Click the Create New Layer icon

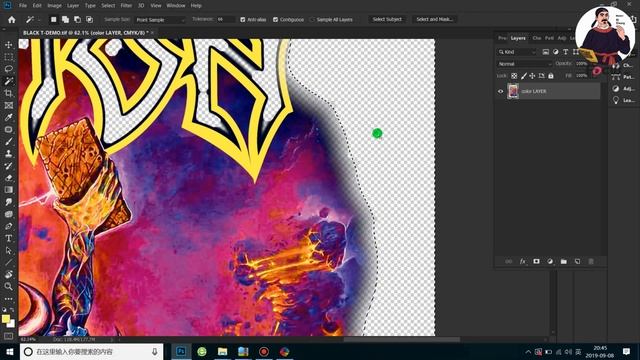tap(577, 262)
